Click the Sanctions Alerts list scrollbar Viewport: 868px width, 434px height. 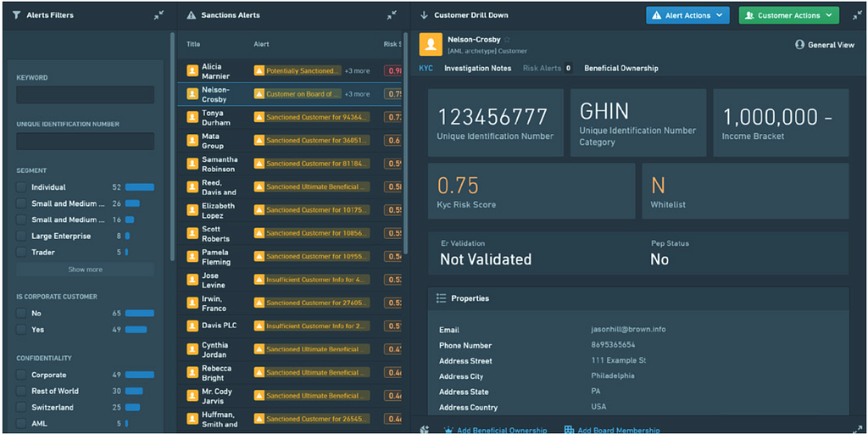tap(406, 144)
